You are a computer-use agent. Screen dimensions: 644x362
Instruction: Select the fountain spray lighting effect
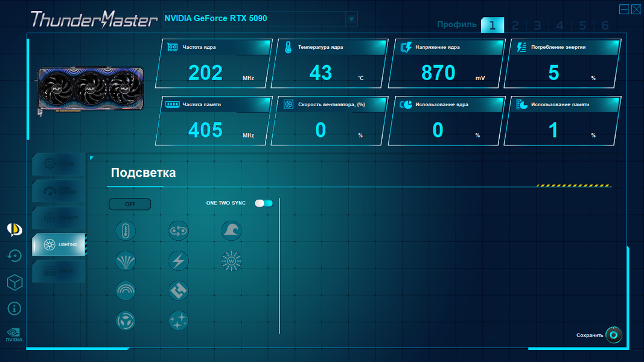click(x=126, y=261)
